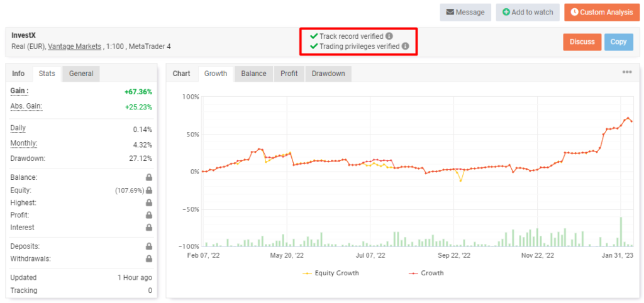644x303 pixels.
Task: Click the lock icon next to Balance
Action: [x=149, y=178]
